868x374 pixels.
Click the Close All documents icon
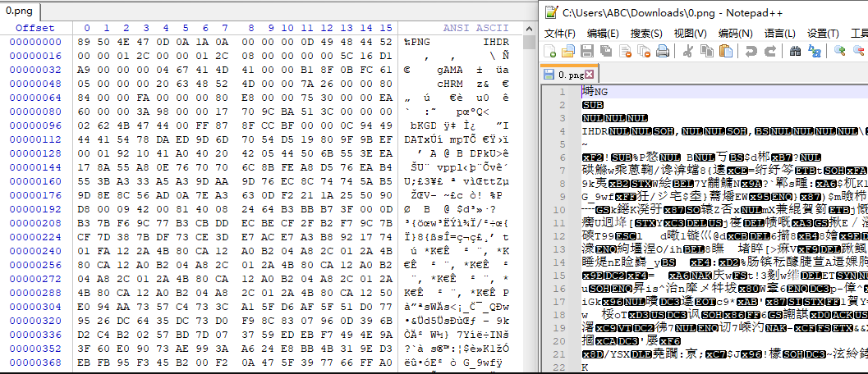pos(644,52)
